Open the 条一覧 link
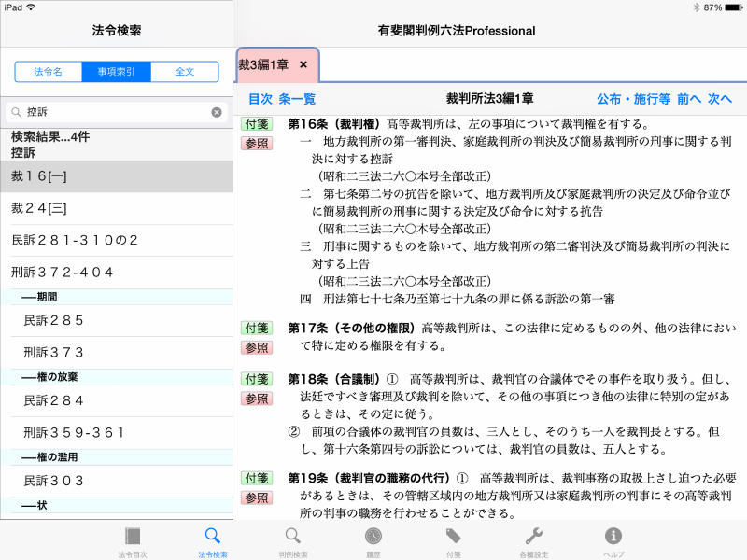 [297, 99]
